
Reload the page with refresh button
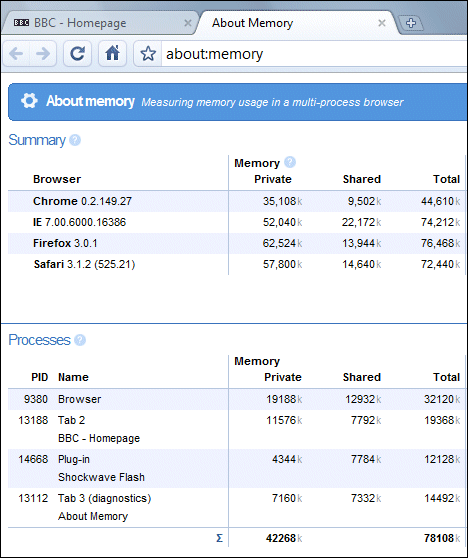(77, 54)
